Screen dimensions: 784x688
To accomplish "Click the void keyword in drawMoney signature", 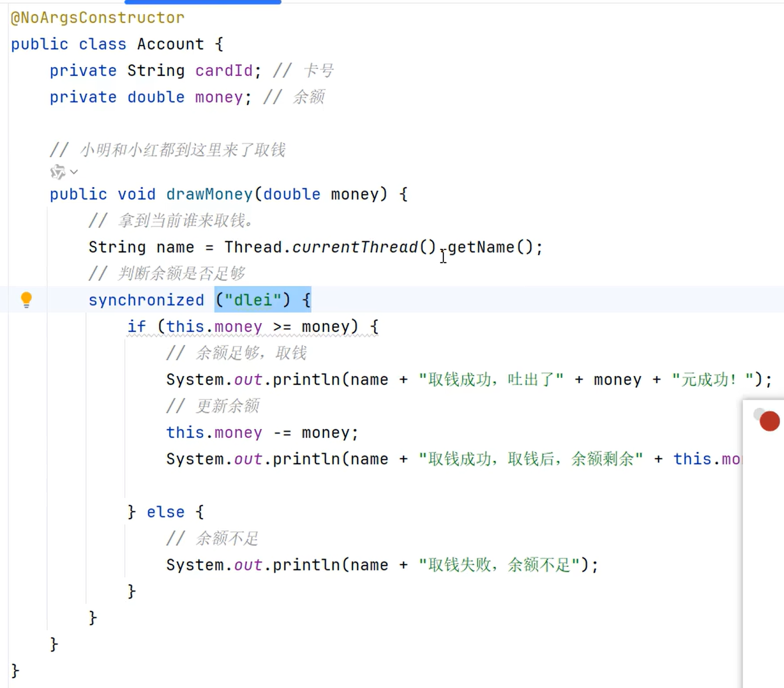I will click(x=136, y=194).
